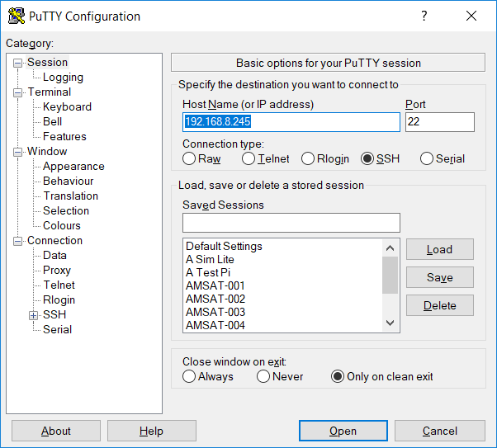The image size is (497, 448).
Task: Open the SSH category in tree
Action: click(x=54, y=315)
